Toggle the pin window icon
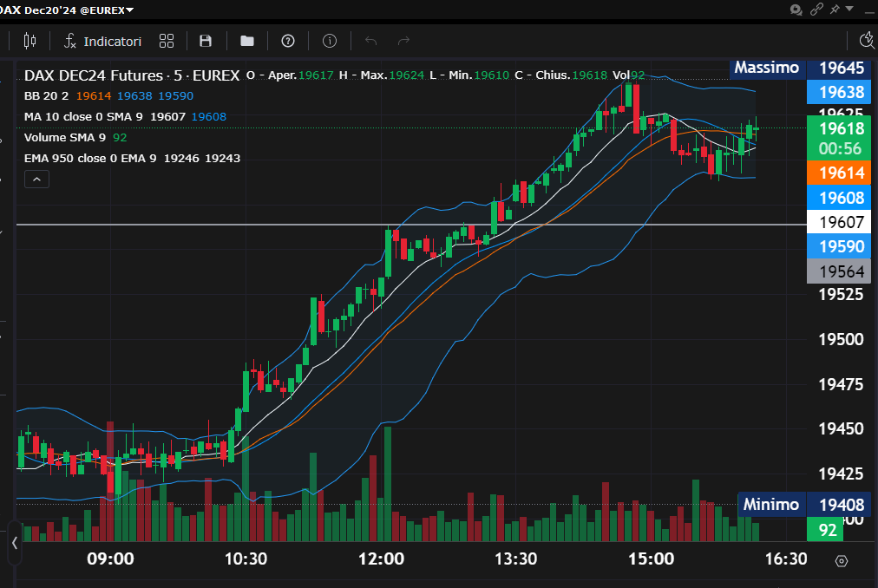The width and height of the screenshot is (878, 588). 835,10
